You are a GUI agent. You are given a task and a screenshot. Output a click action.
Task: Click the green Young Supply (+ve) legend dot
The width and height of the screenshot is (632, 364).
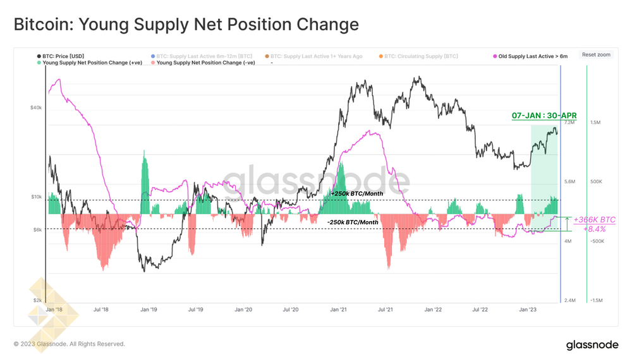[39, 63]
